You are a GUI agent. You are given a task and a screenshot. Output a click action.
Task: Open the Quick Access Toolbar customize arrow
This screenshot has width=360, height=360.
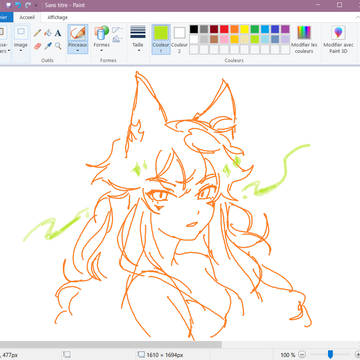point(36,5)
